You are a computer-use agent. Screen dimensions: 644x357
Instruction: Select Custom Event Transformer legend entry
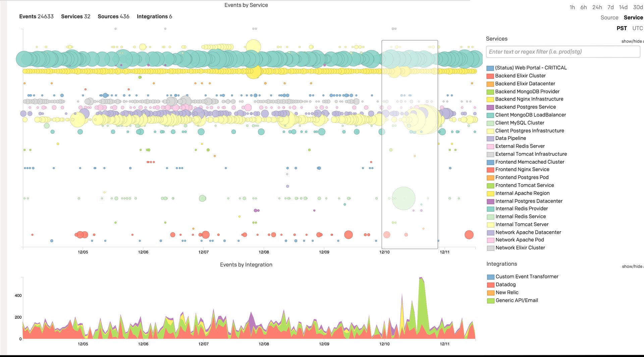[527, 277]
